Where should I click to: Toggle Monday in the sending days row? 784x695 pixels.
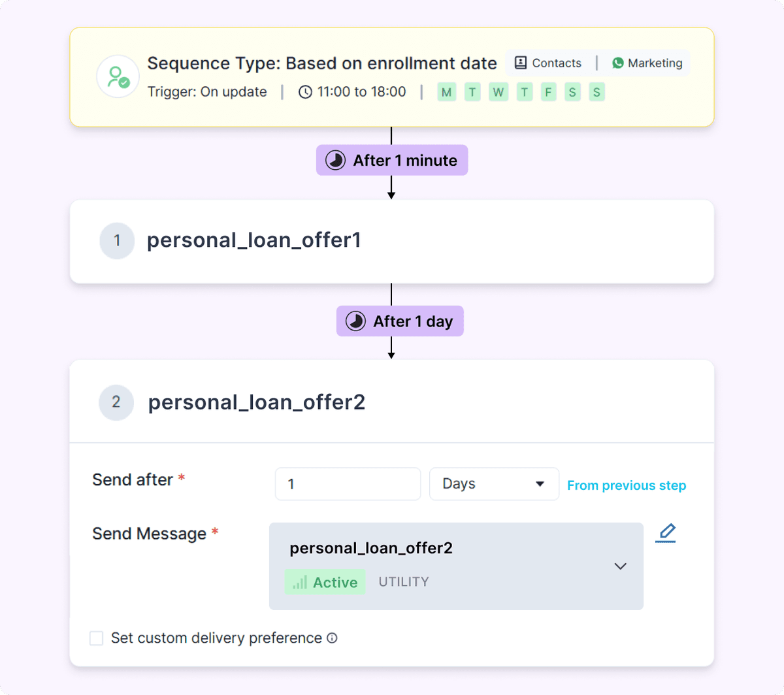pyautogui.click(x=447, y=92)
